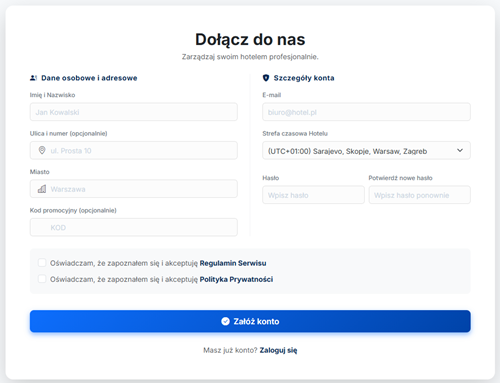Image resolution: width=500 pixels, height=383 pixels.
Task: Click the "Masz już konto?" text
Action: (230, 350)
